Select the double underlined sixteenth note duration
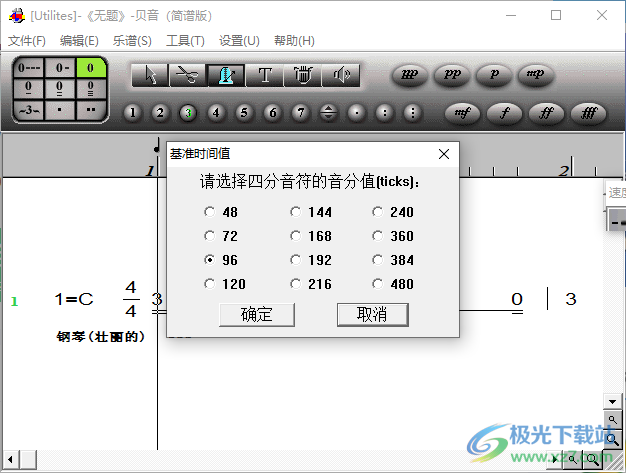The image size is (626, 473). [x=60, y=89]
